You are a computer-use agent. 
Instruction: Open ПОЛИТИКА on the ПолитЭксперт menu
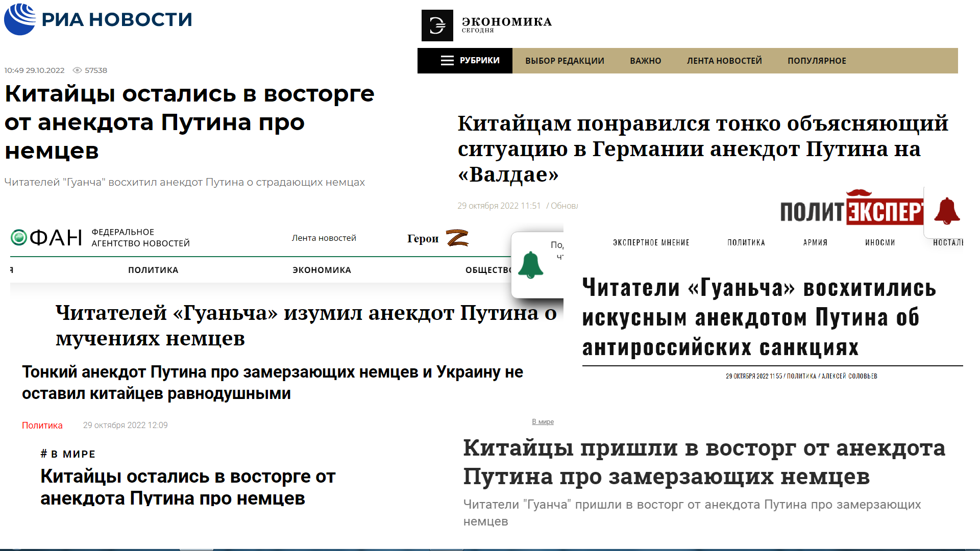746,242
